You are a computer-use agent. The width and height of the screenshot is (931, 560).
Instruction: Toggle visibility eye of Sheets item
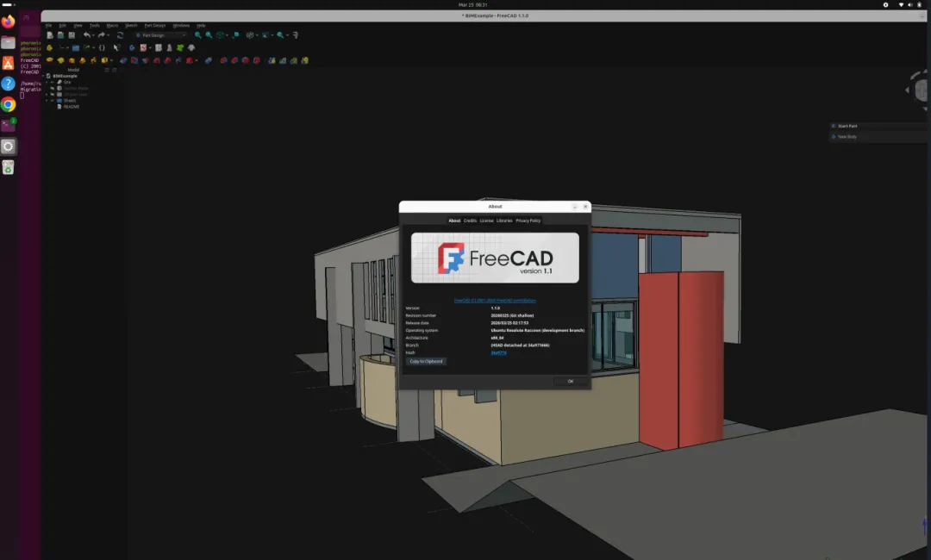tap(53, 101)
